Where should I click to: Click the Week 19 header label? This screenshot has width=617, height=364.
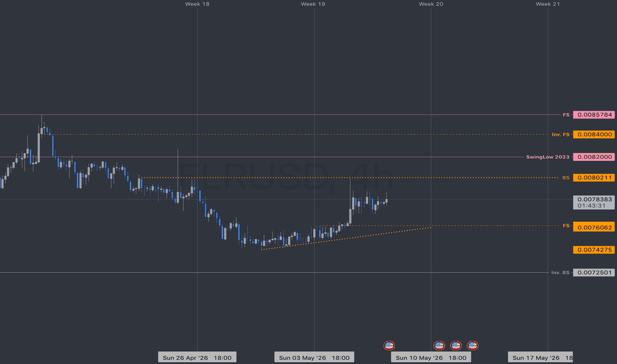click(313, 4)
